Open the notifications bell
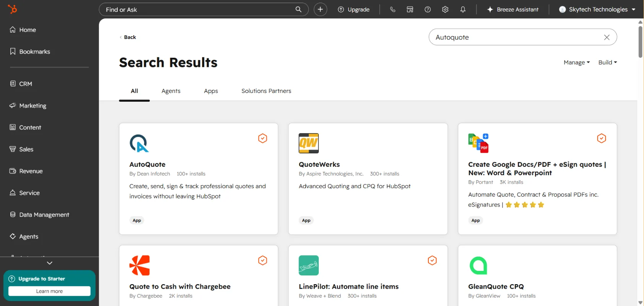The image size is (644, 306). 463,9
